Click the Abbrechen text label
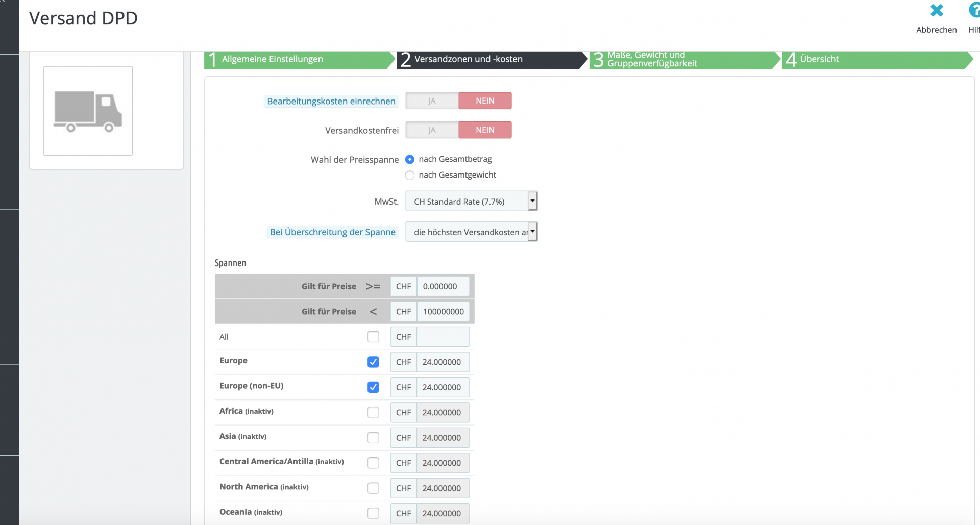Screen dimensions: 980x525 937,30
